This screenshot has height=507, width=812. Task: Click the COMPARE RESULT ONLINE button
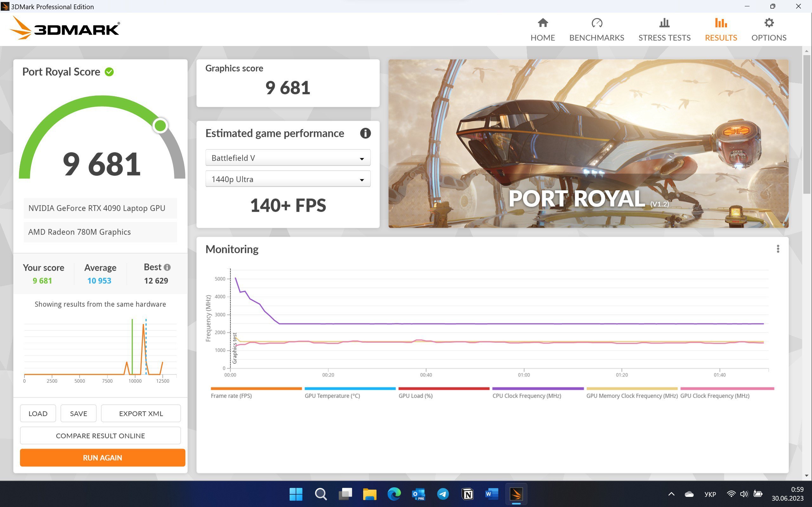[101, 435]
